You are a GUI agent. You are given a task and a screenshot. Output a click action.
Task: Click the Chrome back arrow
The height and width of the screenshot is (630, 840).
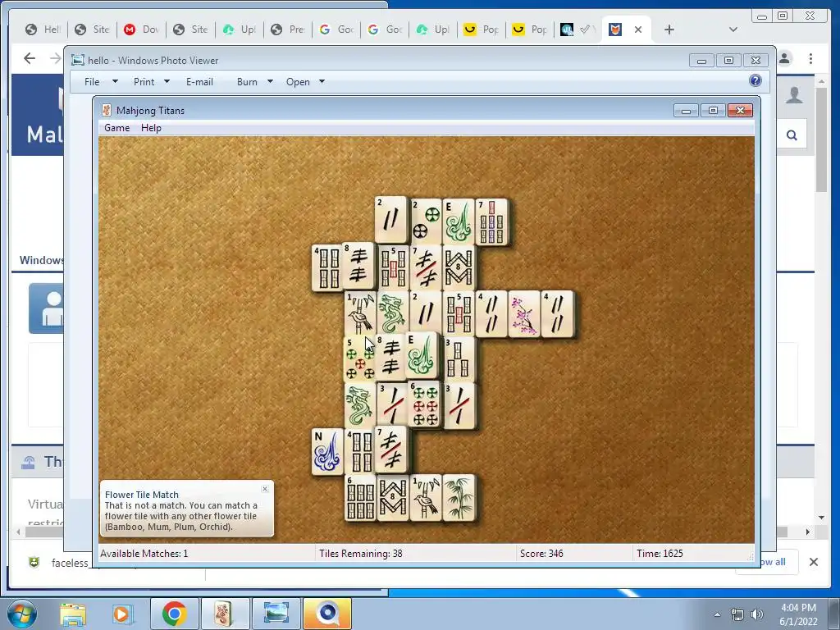(30, 58)
